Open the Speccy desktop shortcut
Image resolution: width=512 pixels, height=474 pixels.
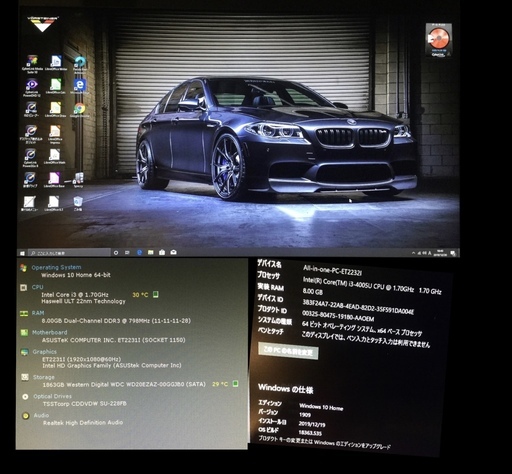tap(79, 180)
